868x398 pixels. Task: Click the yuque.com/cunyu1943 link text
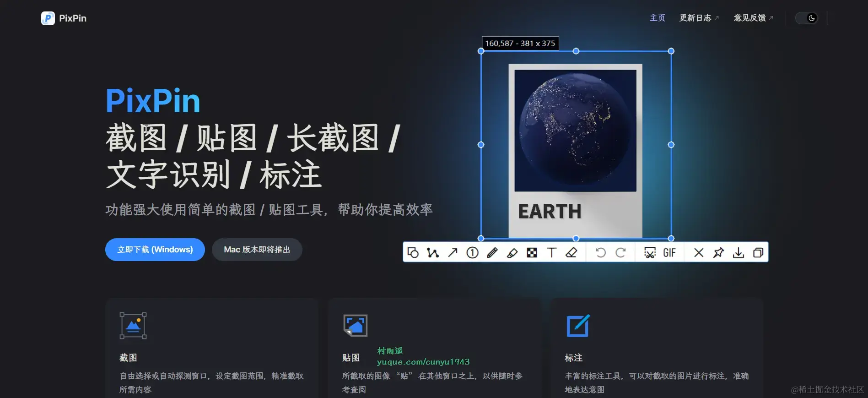click(423, 362)
